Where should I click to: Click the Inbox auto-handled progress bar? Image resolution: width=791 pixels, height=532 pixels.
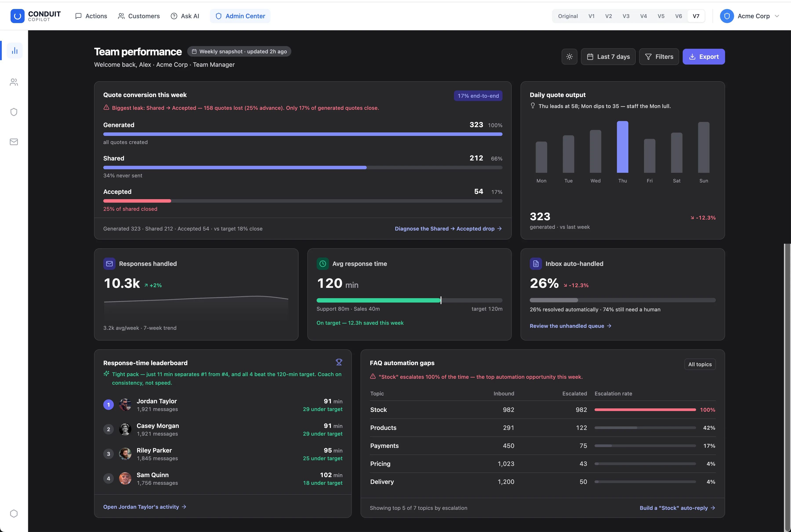coord(623,300)
